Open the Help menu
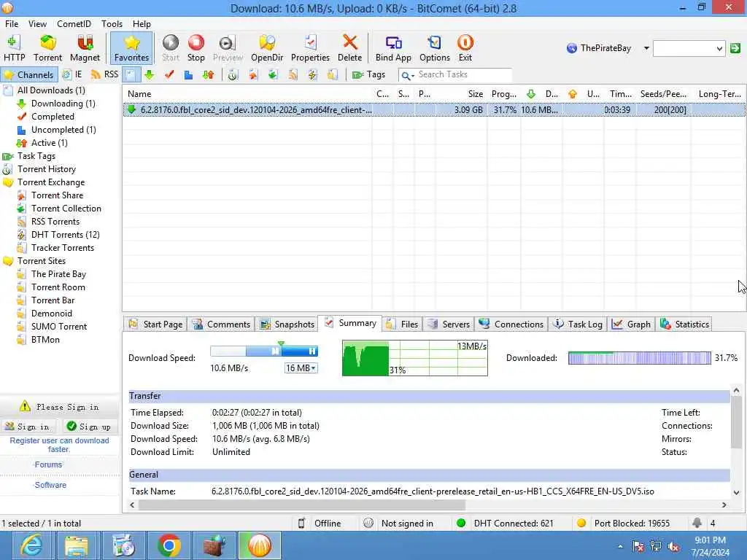Viewport: 747px width, 560px height. point(142,24)
